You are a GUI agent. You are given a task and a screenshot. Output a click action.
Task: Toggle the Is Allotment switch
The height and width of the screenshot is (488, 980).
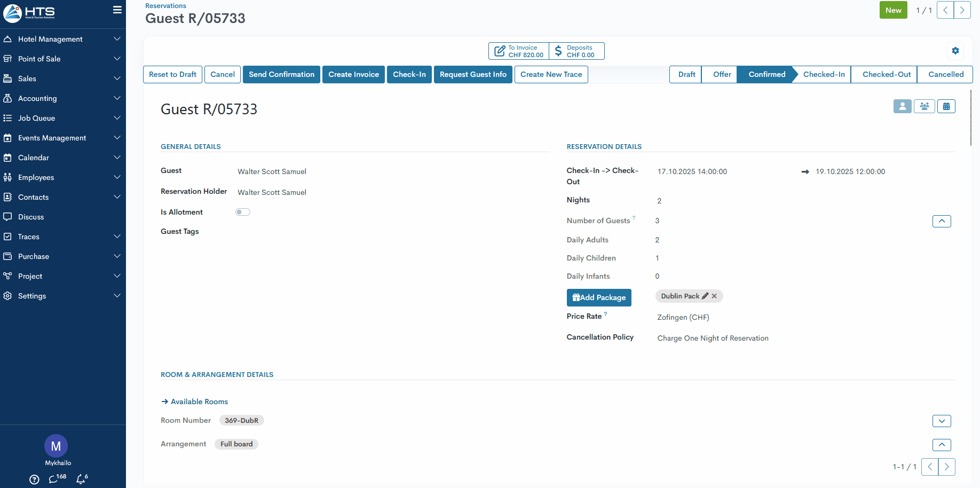tap(243, 212)
